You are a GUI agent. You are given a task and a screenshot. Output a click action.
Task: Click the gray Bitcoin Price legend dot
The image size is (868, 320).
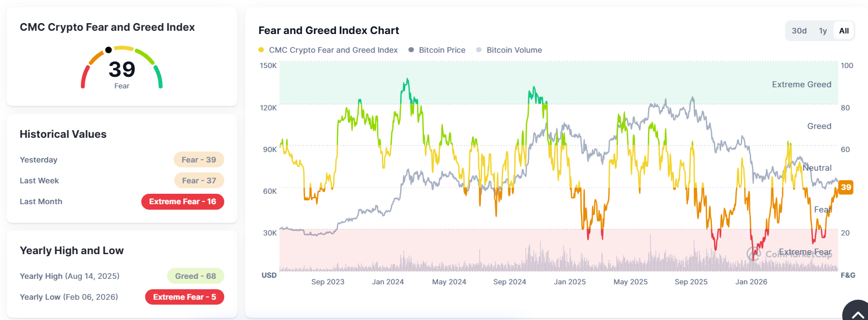point(411,50)
